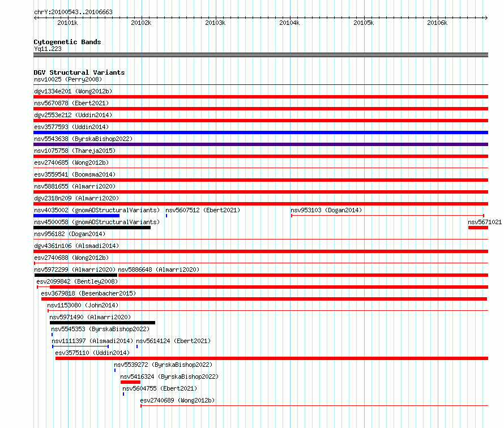Click the Yq11.223 band label
Screen dimensions: 504x428
[x=48, y=49]
